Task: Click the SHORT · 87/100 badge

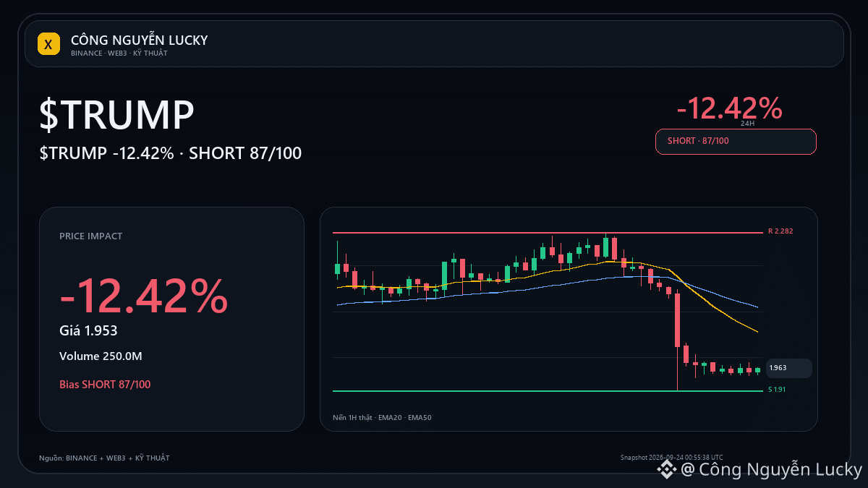Action: pyautogui.click(x=736, y=141)
